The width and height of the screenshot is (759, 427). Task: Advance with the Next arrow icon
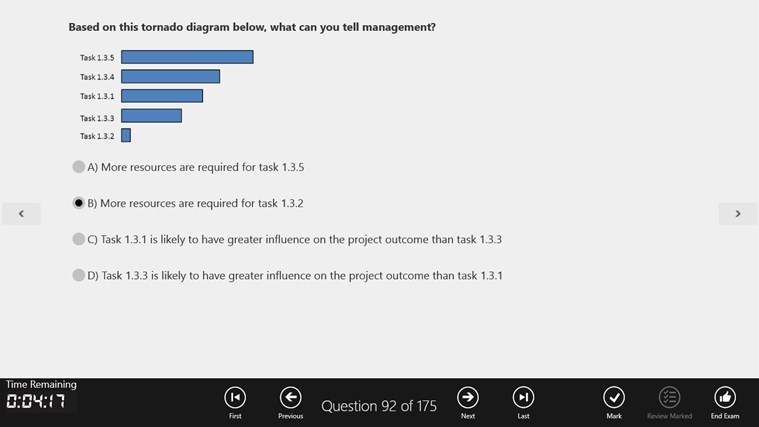[468, 397]
